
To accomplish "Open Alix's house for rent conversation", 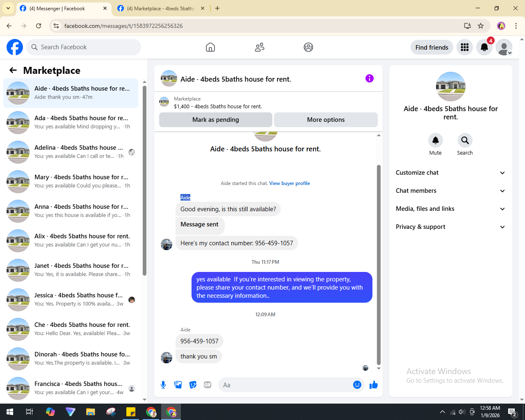I will 71,241.
